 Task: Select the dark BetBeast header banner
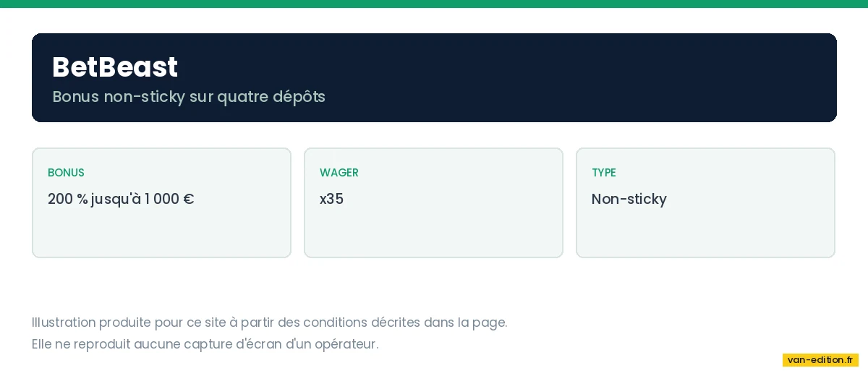[434, 77]
